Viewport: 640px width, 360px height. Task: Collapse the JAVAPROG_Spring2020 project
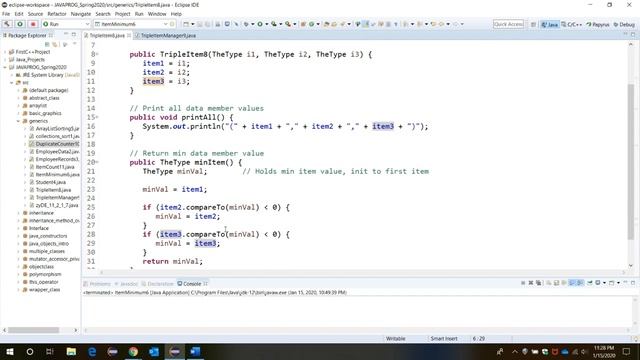(x=5, y=67)
